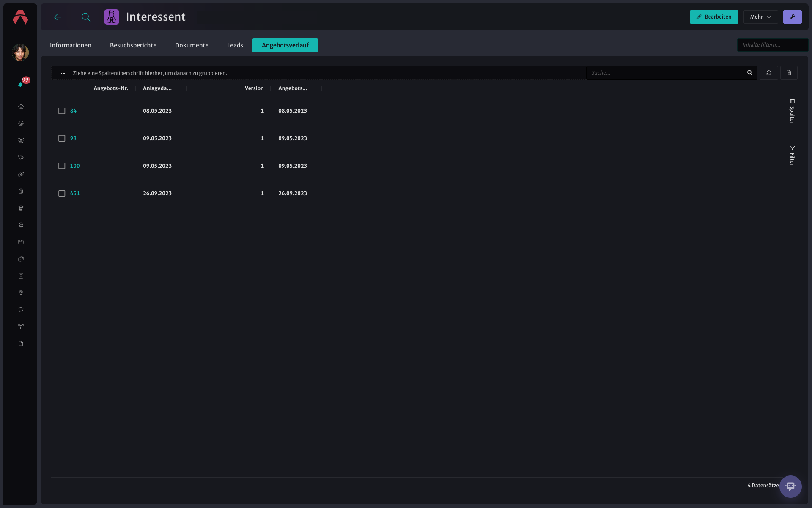Click Anlagedatum 26.09.2023 of offer 451
Screen dimensions: 812x508
[x=157, y=193]
